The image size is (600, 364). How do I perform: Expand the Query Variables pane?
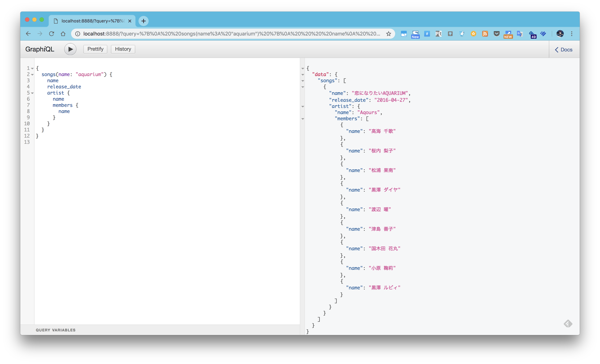click(x=55, y=330)
